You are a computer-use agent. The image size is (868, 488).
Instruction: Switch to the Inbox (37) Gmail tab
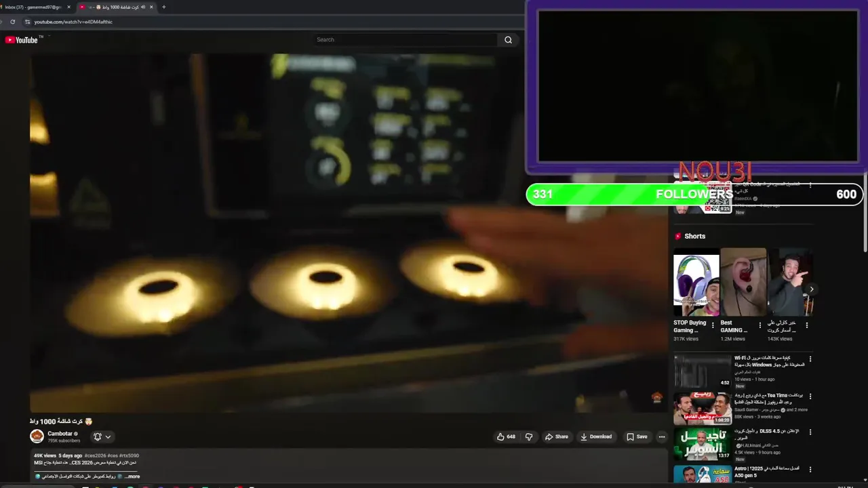[x=33, y=7]
